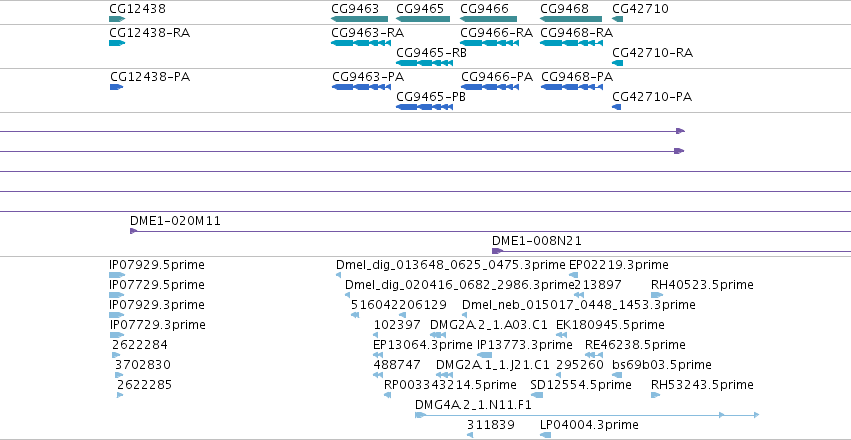Click Dmel_dig_013648_0625_0475.3prime label
The width and height of the screenshot is (851, 440).
click(x=450, y=265)
